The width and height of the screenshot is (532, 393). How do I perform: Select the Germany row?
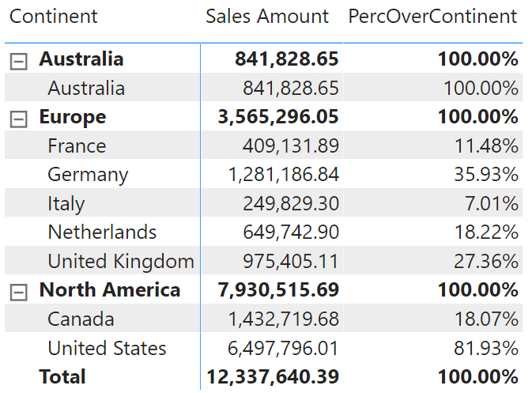point(263,174)
